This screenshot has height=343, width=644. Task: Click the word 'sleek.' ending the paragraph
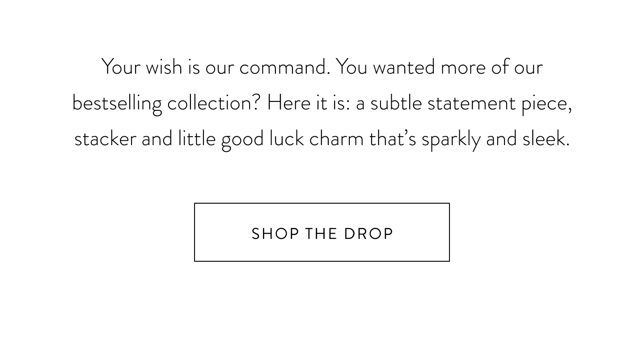[x=546, y=139]
